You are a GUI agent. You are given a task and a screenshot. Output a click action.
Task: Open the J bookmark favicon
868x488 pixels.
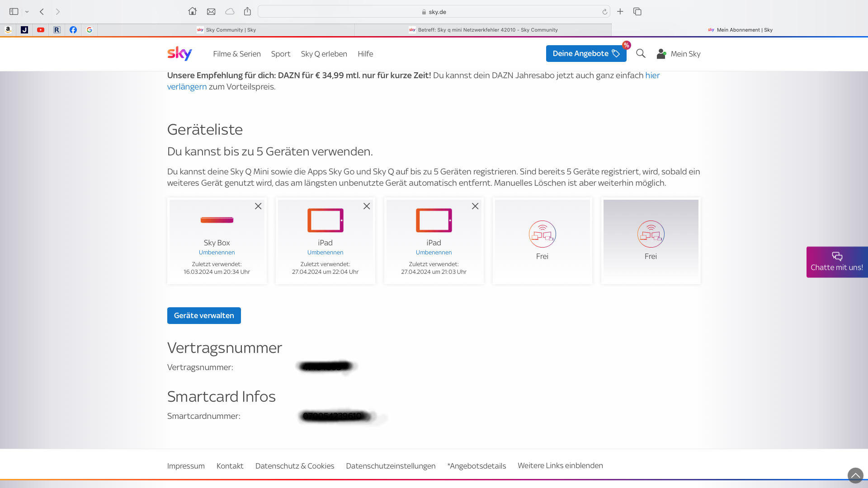tap(24, 30)
